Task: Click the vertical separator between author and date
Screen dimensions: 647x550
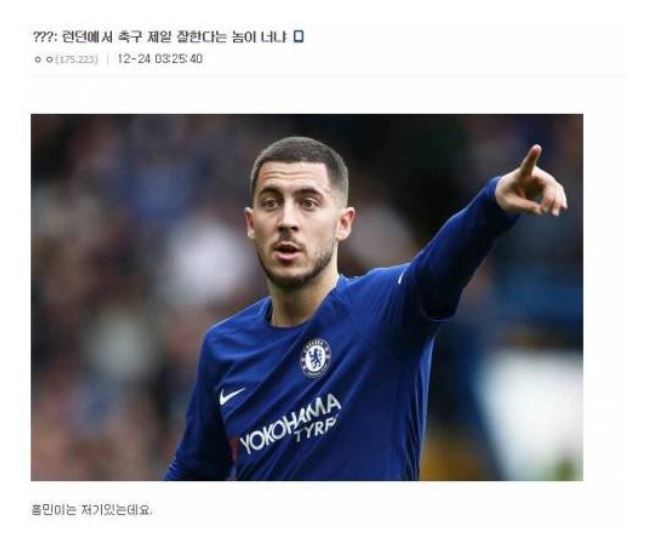Action: click(108, 59)
